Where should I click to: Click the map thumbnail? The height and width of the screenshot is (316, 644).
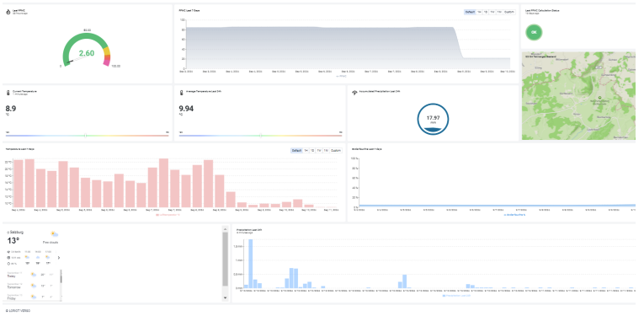pyautogui.click(x=578, y=96)
